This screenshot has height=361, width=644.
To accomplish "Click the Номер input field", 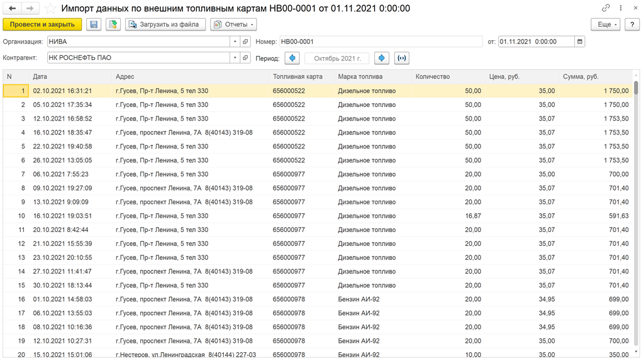I will [380, 42].
